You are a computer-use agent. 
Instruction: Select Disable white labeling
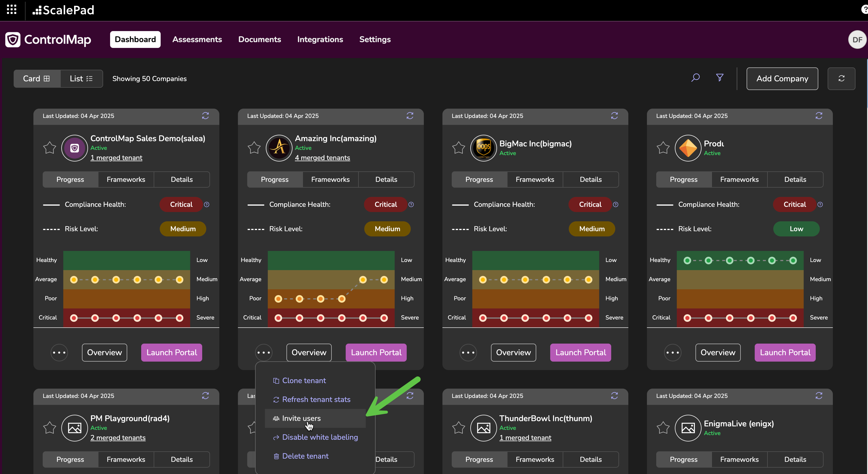coord(315,437)
